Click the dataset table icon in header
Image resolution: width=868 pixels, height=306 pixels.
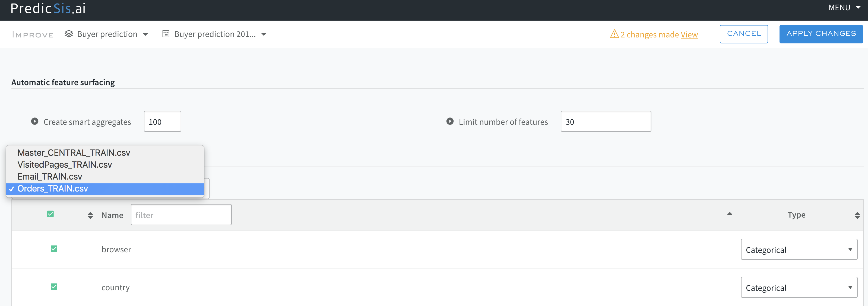166,34
